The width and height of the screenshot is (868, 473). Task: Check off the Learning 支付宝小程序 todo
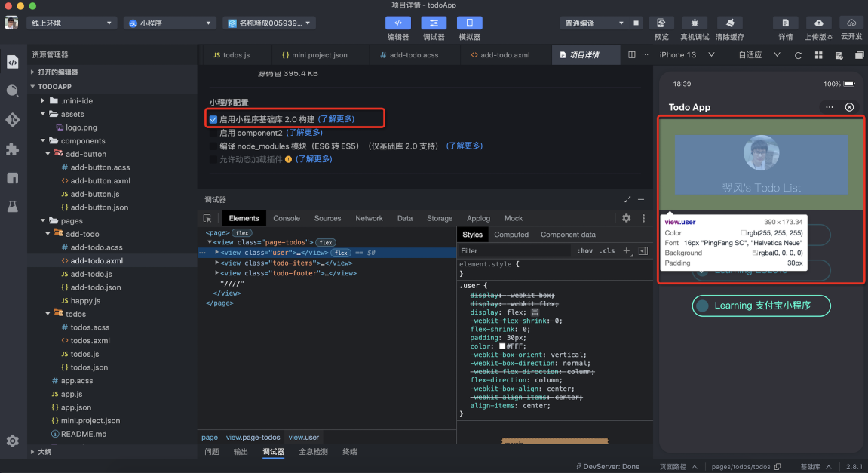tap(703, 306)
